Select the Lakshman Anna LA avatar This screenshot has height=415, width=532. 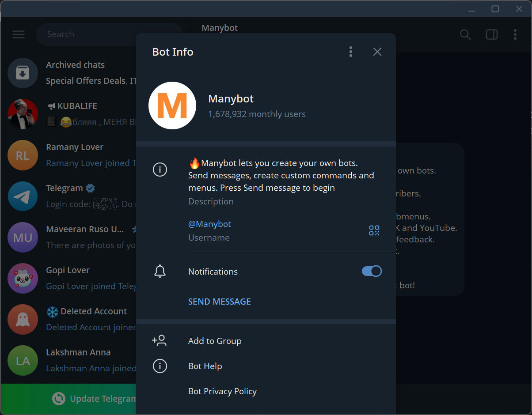pyautogui.click(x=23, y=360)
